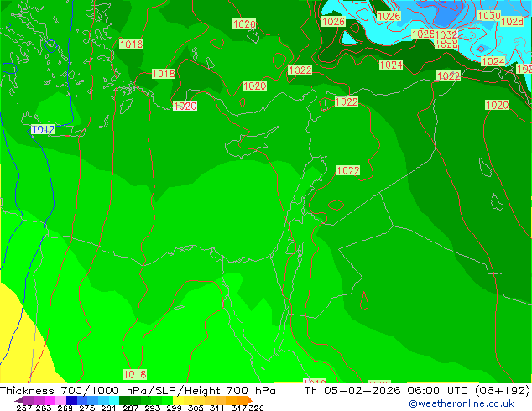Click the 293 legend value
Viewport: 532px width, 411px height.
click(x=153, y=408)
